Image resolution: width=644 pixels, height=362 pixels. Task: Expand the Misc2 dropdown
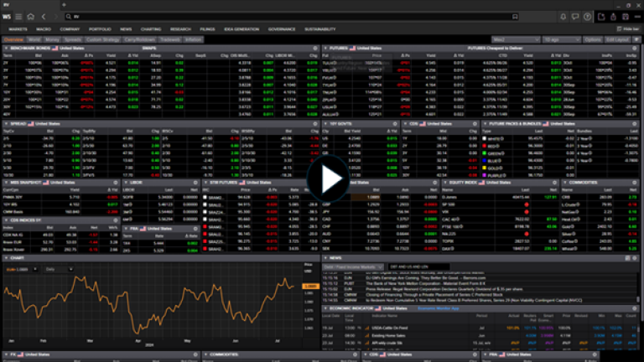click(517, 39)
